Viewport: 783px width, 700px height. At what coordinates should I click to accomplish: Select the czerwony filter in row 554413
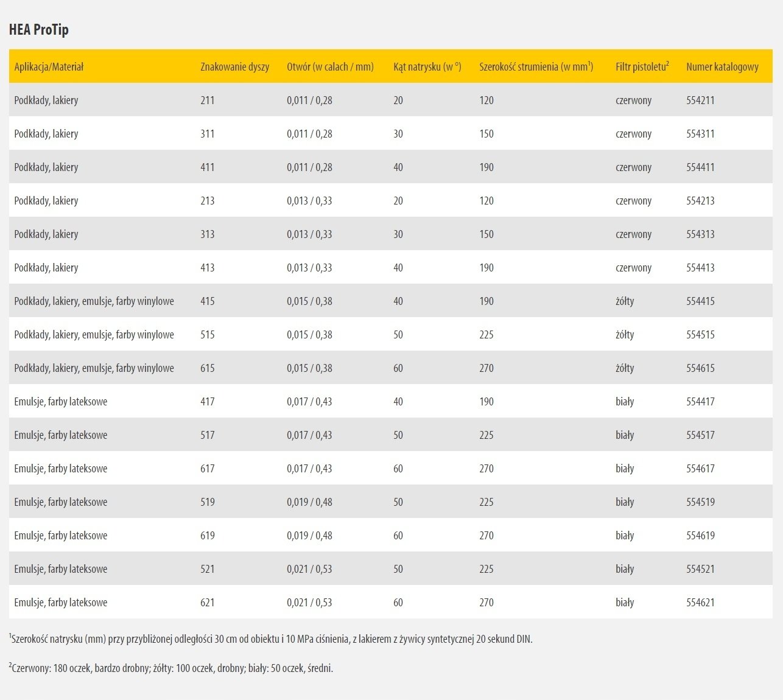pyautogui.click(x=633, y=268)
